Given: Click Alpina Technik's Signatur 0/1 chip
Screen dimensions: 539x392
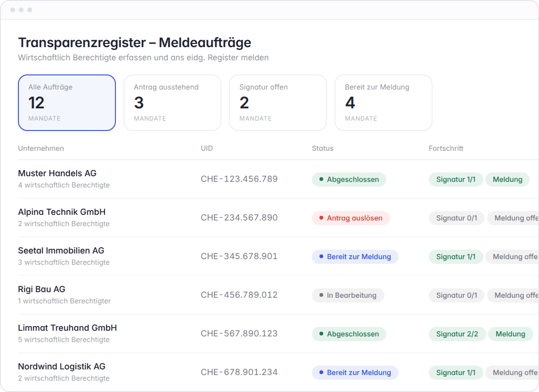Looking at the screenshot, I should click(x=457, y=218).
